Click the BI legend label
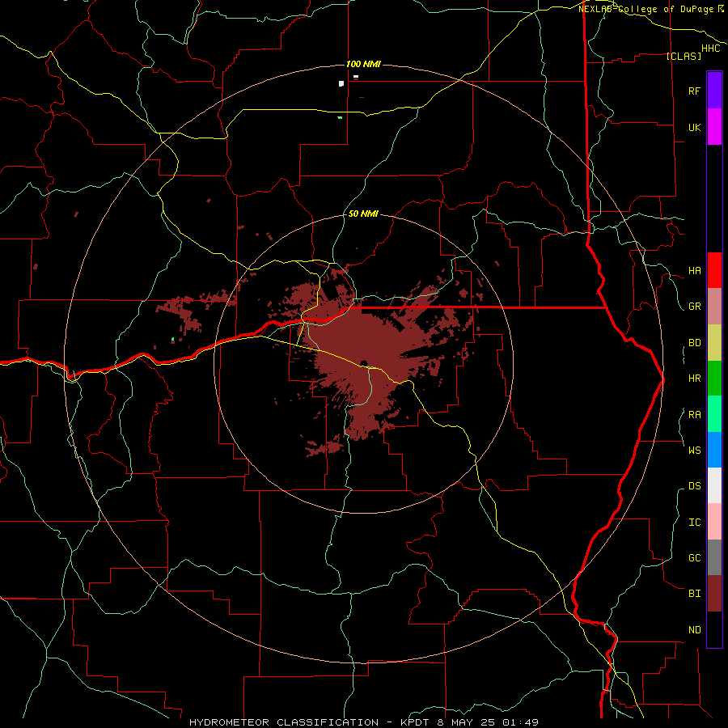 click(x=694, y=594)
